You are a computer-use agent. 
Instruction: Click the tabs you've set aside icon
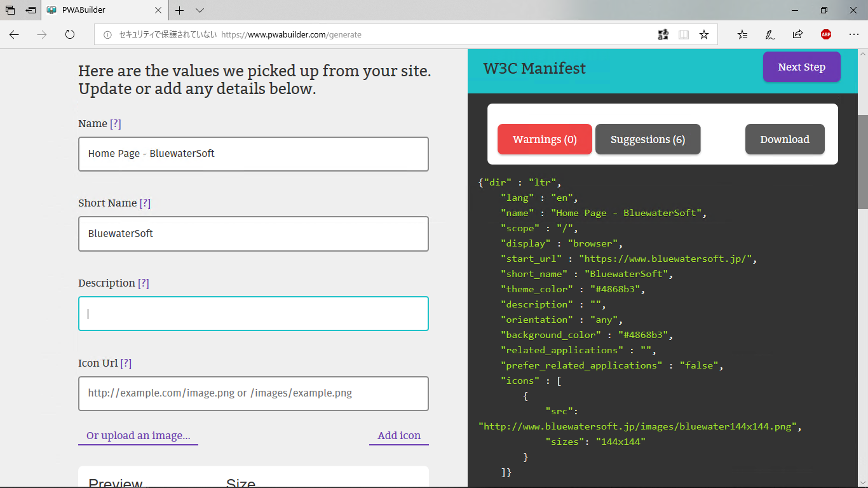pyautogui.click(x=10, y=10)
